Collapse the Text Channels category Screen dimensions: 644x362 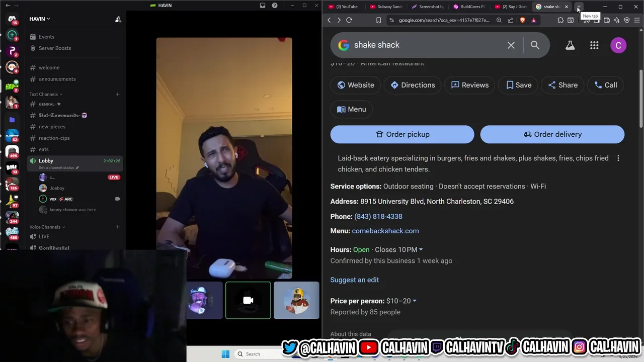tap(46, 94)
